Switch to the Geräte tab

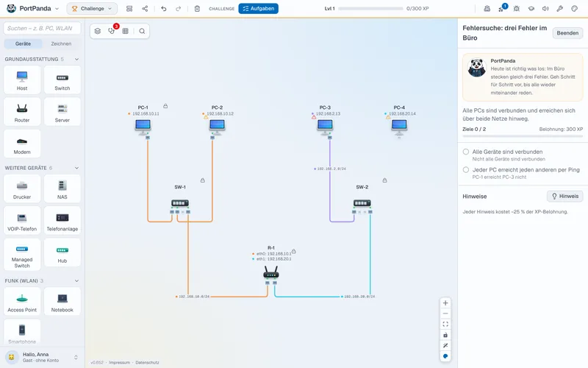[x=23, y=43]
